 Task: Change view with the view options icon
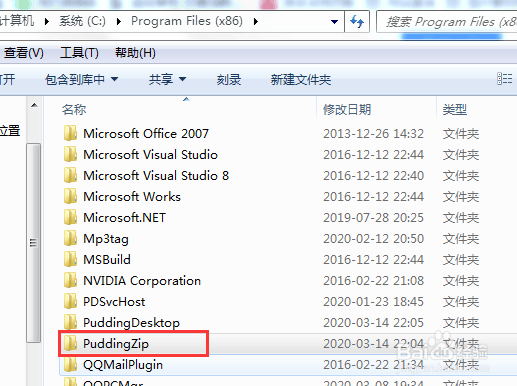(505, 79)
